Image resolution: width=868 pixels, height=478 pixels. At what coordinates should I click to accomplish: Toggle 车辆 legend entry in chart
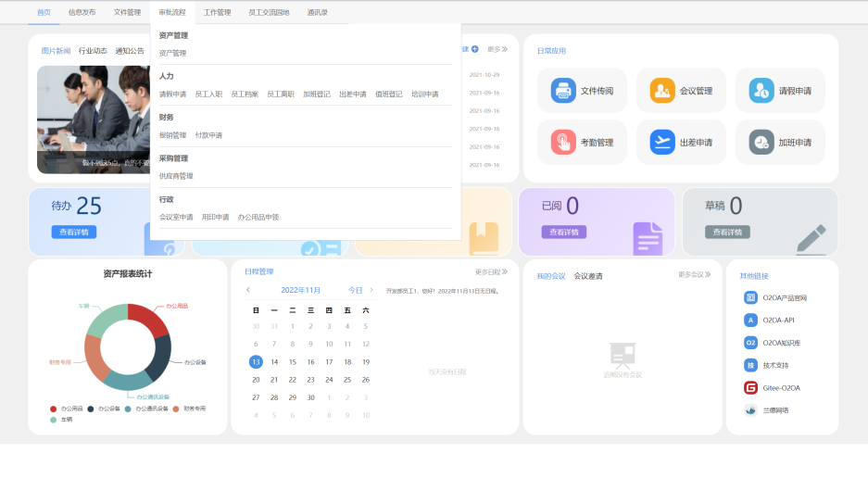(x=61, y=419)
